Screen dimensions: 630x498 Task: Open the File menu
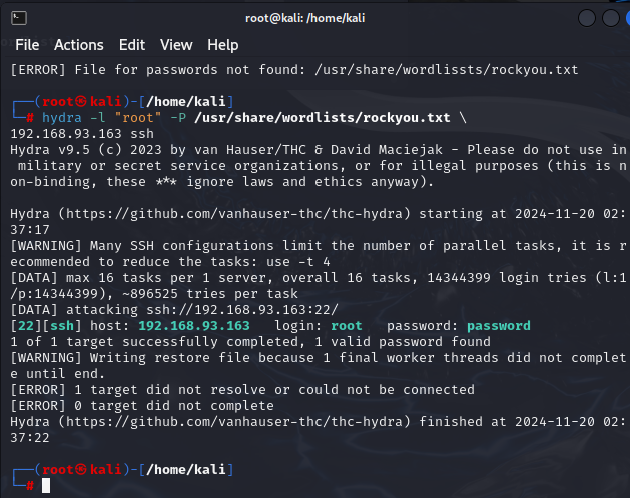pyautogui.click(x=27, y=45)
